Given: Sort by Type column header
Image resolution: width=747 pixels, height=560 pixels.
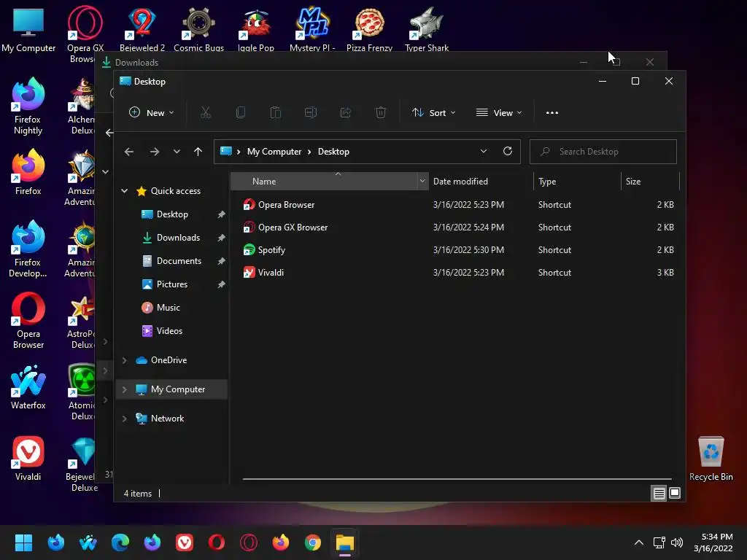Looking at the screenshot, I should (577, 182).
